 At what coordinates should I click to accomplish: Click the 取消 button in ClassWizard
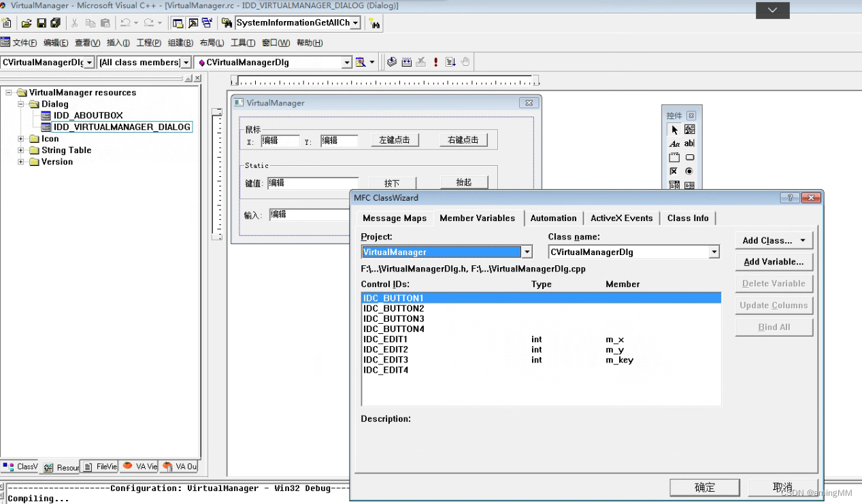pyautogui.click(x=782, y=488)
